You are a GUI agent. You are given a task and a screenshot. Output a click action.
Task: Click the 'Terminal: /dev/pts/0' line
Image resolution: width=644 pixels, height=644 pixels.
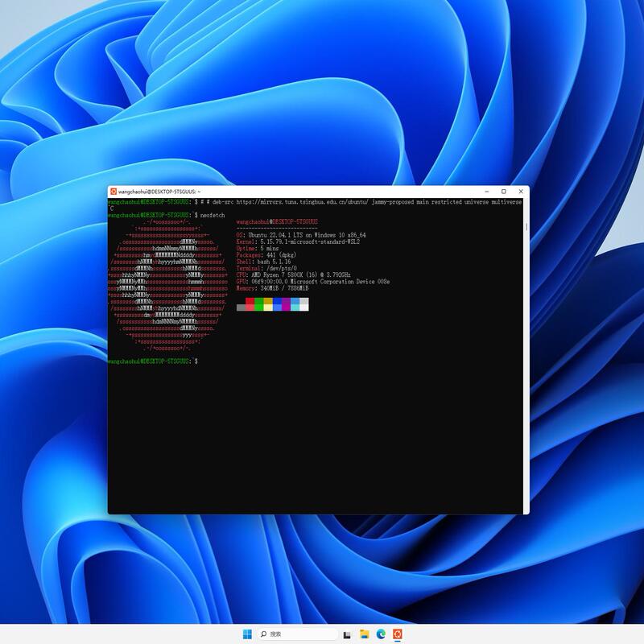[266, 268]
